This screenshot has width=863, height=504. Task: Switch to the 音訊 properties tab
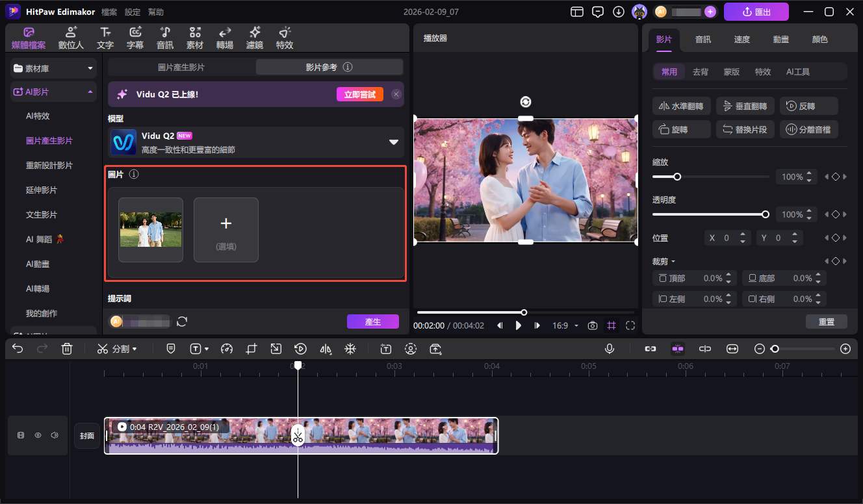coord(702,39)
